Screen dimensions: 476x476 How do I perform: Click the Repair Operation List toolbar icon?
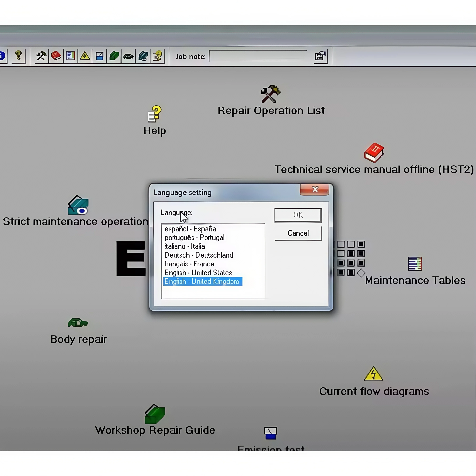[x=41, y=56]
